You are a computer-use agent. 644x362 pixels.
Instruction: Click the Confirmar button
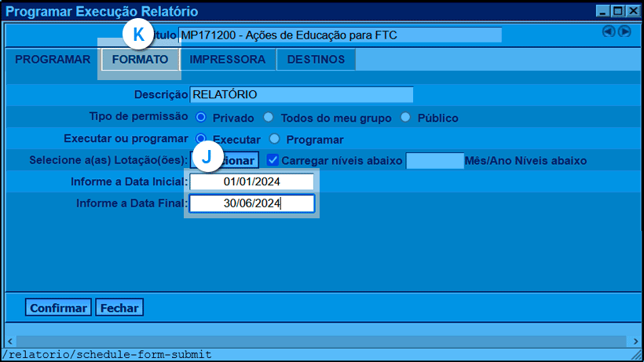tap(58, 307)
